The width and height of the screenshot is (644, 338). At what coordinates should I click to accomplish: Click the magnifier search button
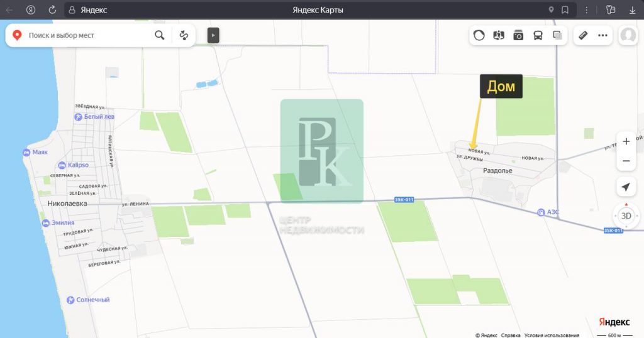tap(160, 35)
